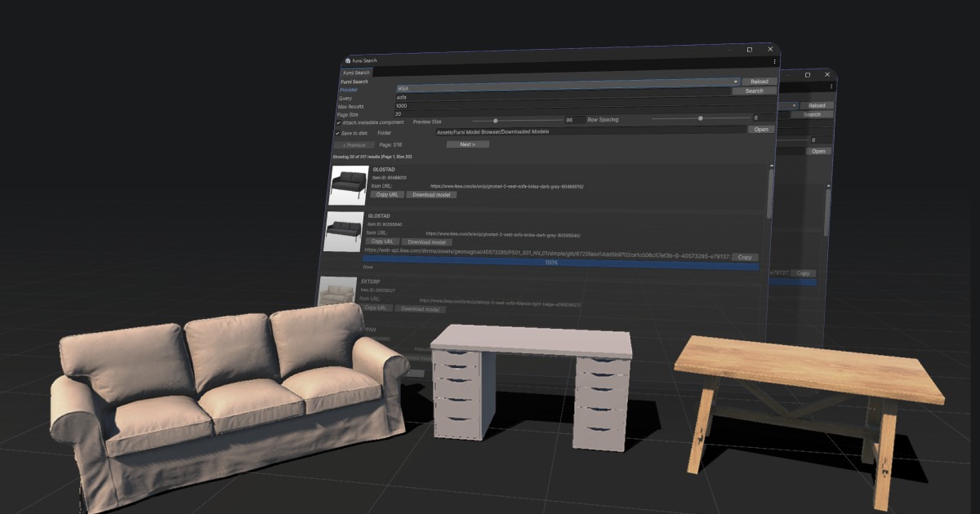The width and height of the screenshot is (980, 514).
Task: Click Open button in the back window
Action: (819, 151)
